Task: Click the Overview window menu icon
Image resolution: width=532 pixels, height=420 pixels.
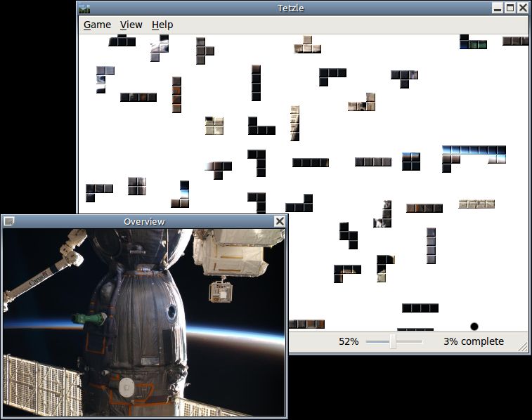Action: point(9,221)
